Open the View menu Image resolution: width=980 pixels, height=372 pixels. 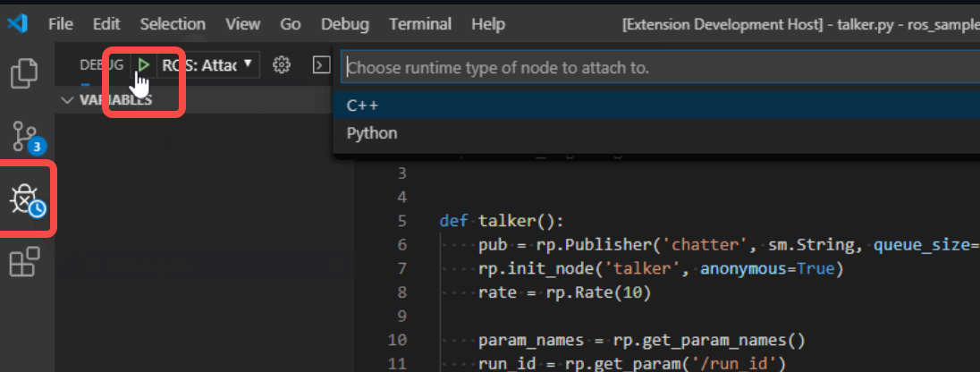click(x=242, y=24)
